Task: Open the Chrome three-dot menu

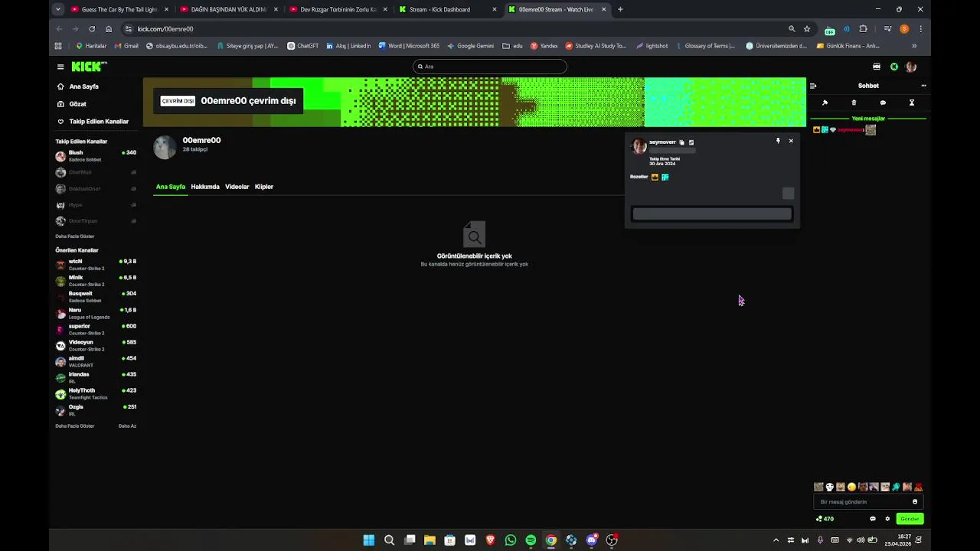Action: click(920, 29)
